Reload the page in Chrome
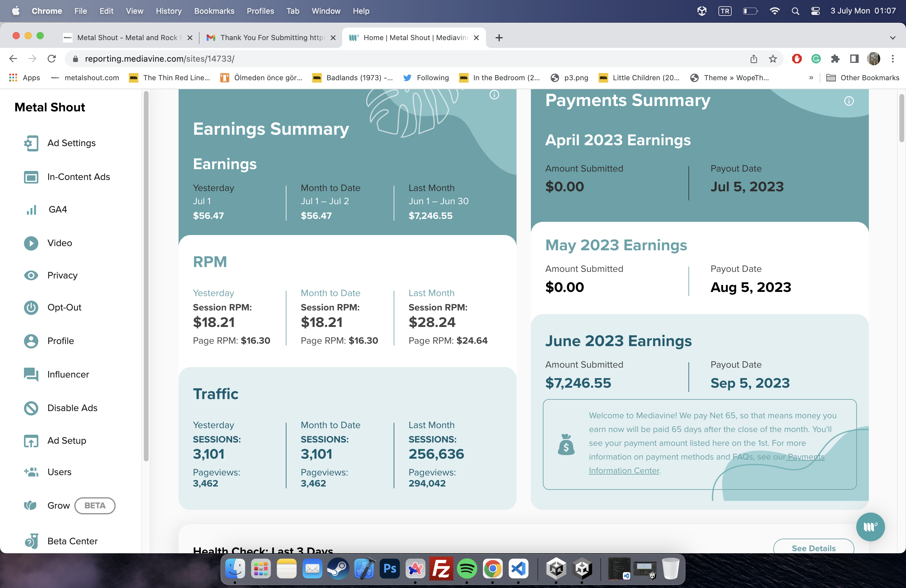The width and height of the screenshot is (906, 588). (x=52, y=59)
